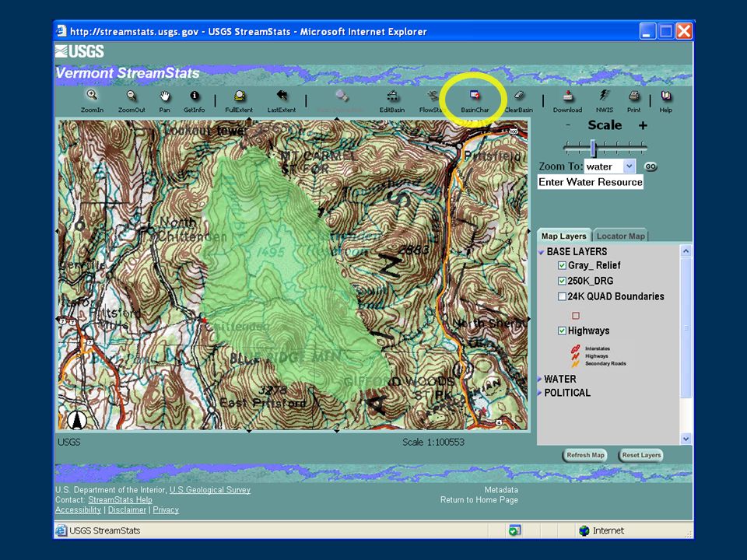Viewport: 747px width, 560px height.
Task: Click the Refresh Map button
Action: point(585,455)
